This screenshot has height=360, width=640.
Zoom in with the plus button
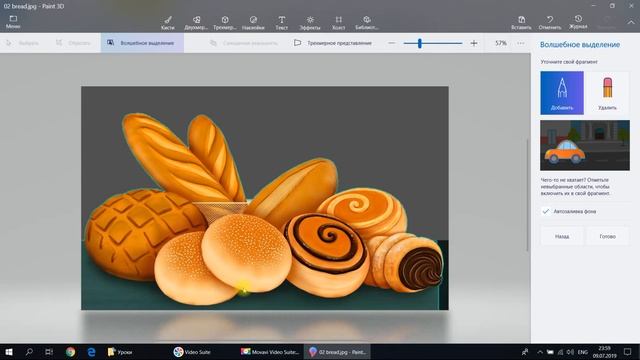[x=474, y=43]
